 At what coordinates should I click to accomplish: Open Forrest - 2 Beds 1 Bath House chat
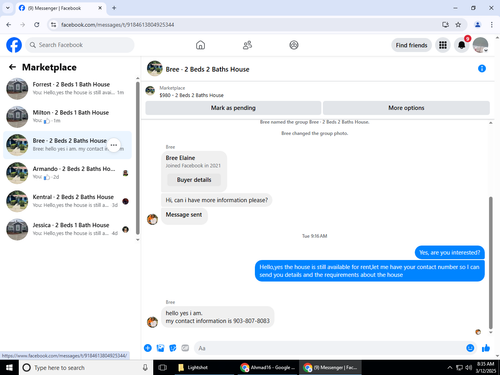click(x=68, y=89)
